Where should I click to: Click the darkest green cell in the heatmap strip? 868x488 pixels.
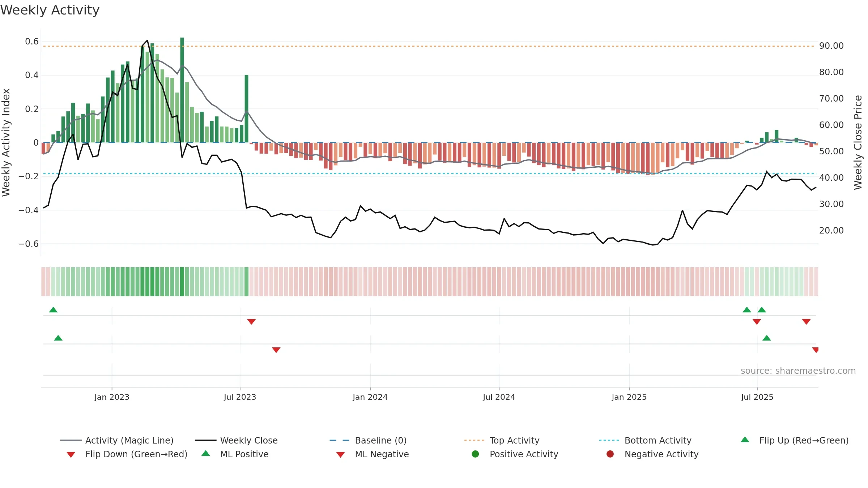(182, 282)
